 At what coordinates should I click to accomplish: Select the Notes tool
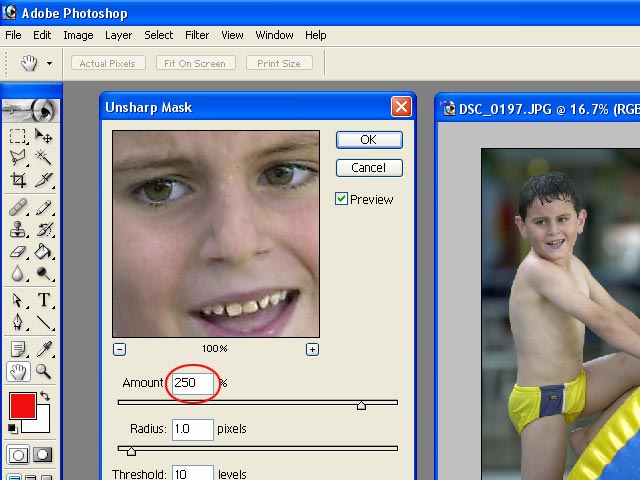click(x=18, y=349)
